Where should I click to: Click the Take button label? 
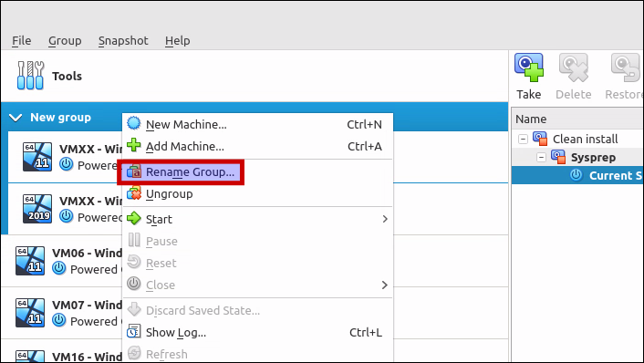(528, 95)
